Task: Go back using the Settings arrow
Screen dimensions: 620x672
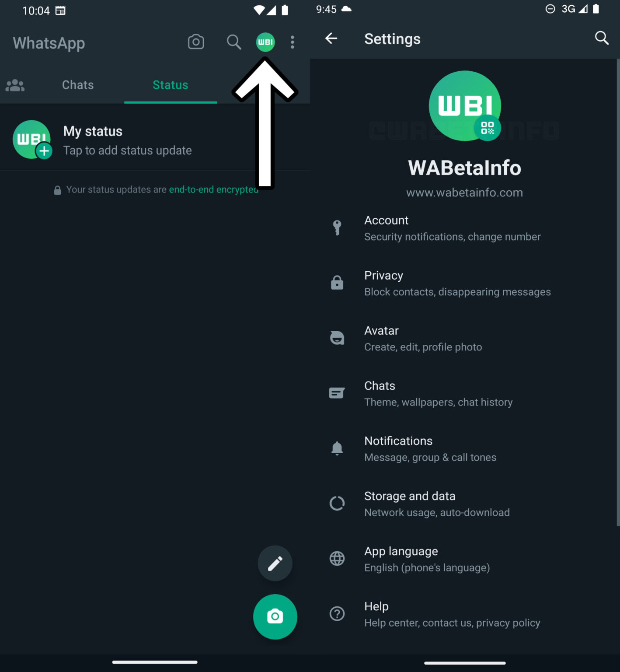Action: click(331, 38)
